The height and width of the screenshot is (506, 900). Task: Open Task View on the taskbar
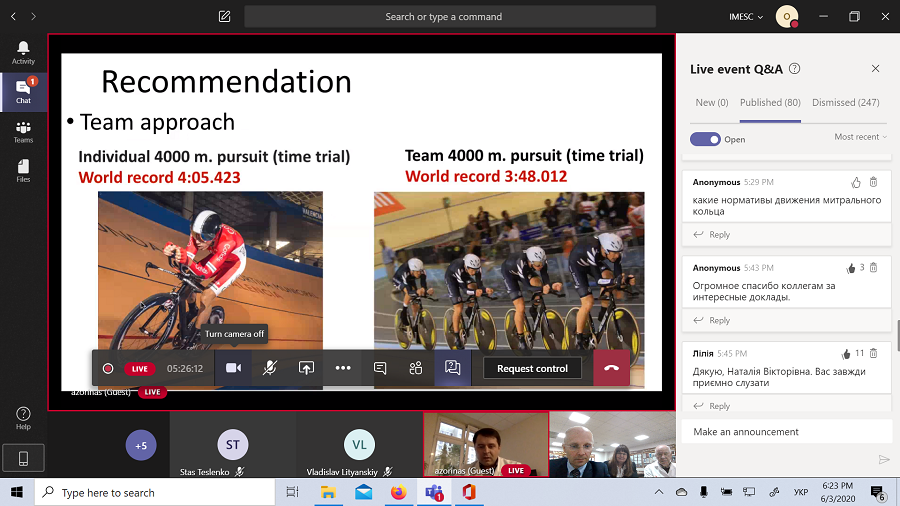click(292, 492)
